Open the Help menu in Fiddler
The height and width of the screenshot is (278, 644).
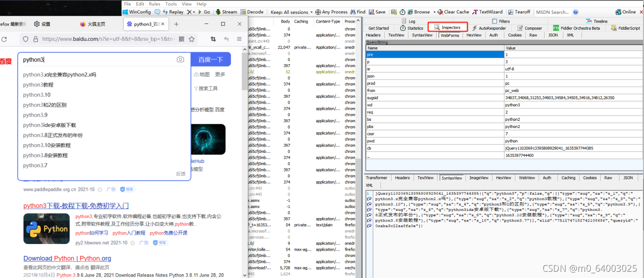[202, 4]
